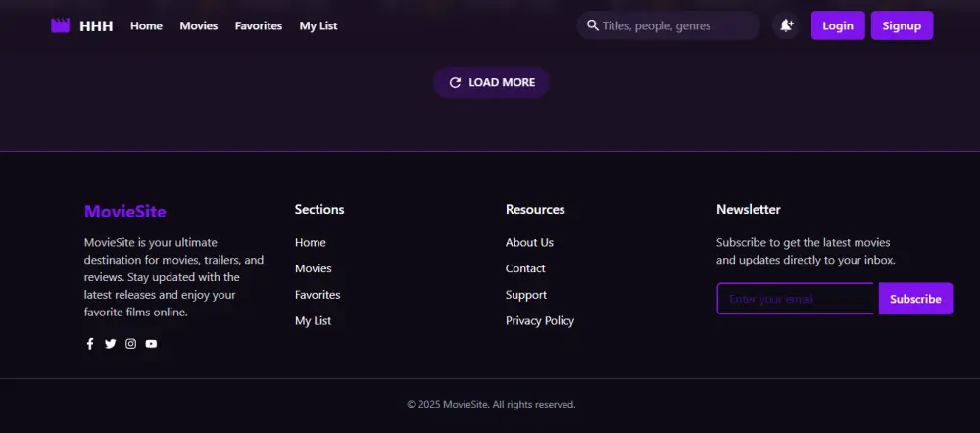
Task: Open the Twitter social icon
Action: [111, 344]
